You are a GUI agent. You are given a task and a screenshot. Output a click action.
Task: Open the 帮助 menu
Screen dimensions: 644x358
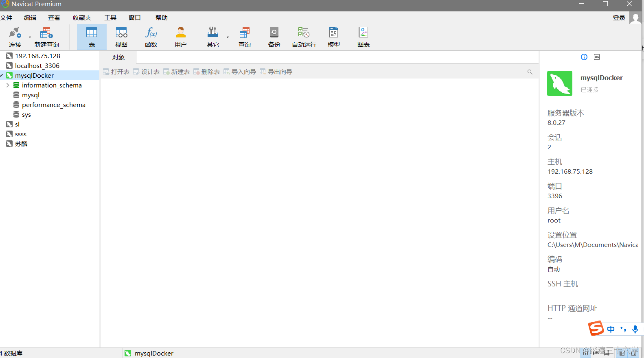pyautogui.click(x=162, y=18)
